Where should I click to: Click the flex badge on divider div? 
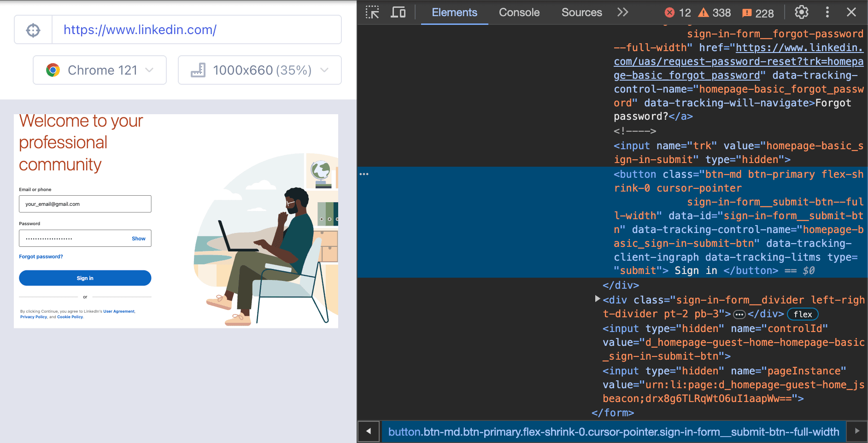803,314
